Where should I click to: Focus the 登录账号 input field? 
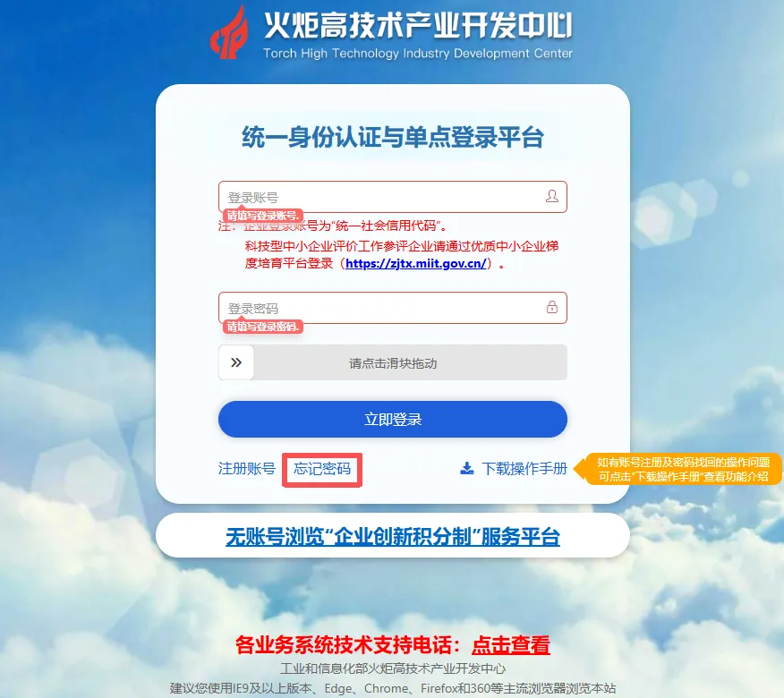tap(393, 197)
